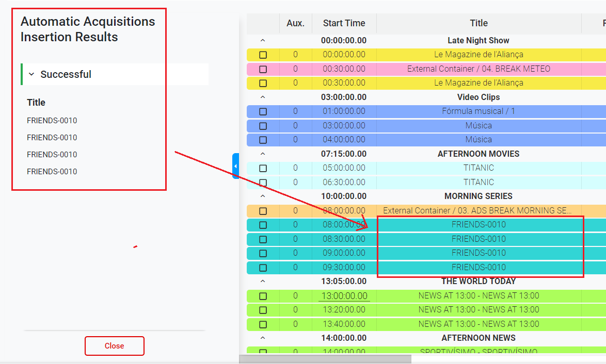
Task: Collapse the Video Clips block
Action: click(x=263, y=97)
